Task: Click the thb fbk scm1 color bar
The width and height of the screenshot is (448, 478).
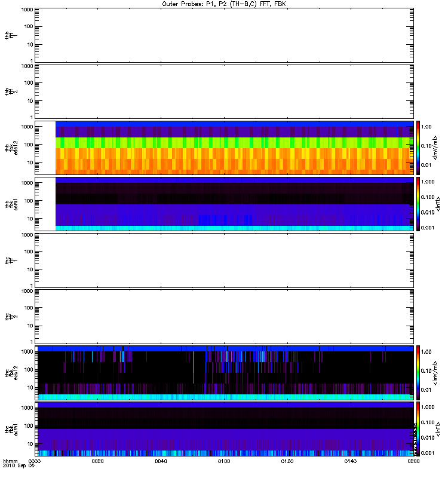Action: coord(418,204)
